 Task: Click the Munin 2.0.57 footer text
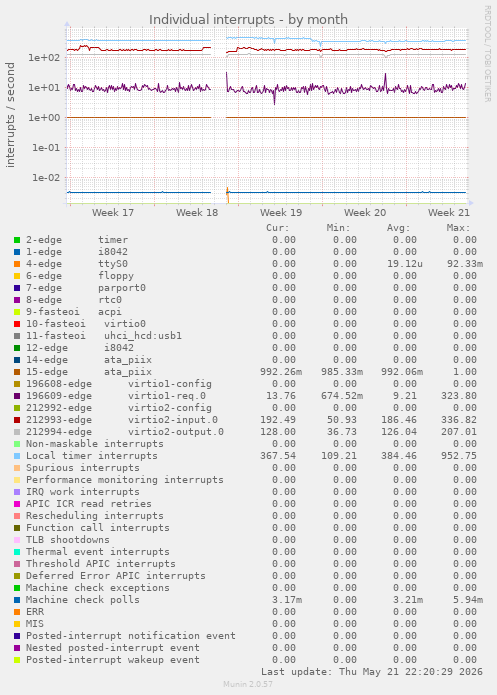point(248,684)
